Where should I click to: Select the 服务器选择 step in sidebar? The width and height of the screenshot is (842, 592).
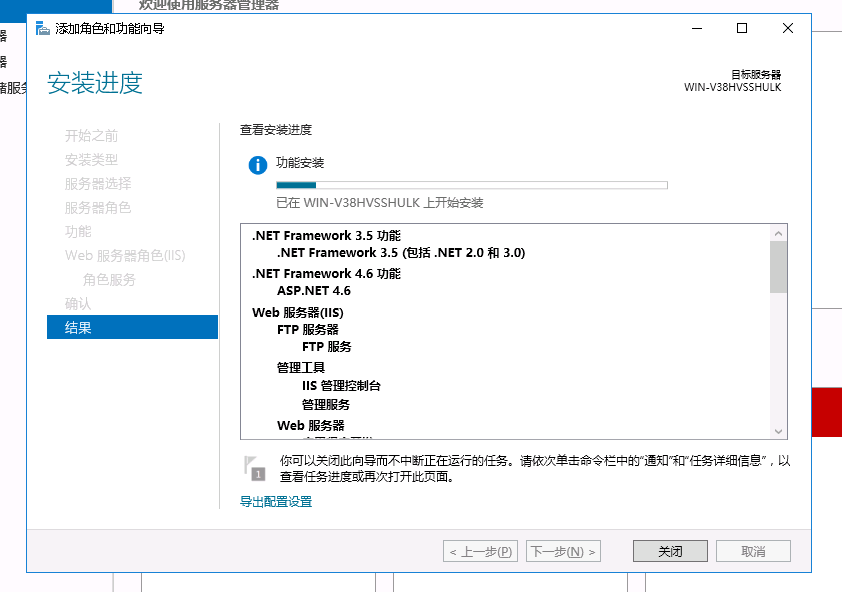(98, 184)
